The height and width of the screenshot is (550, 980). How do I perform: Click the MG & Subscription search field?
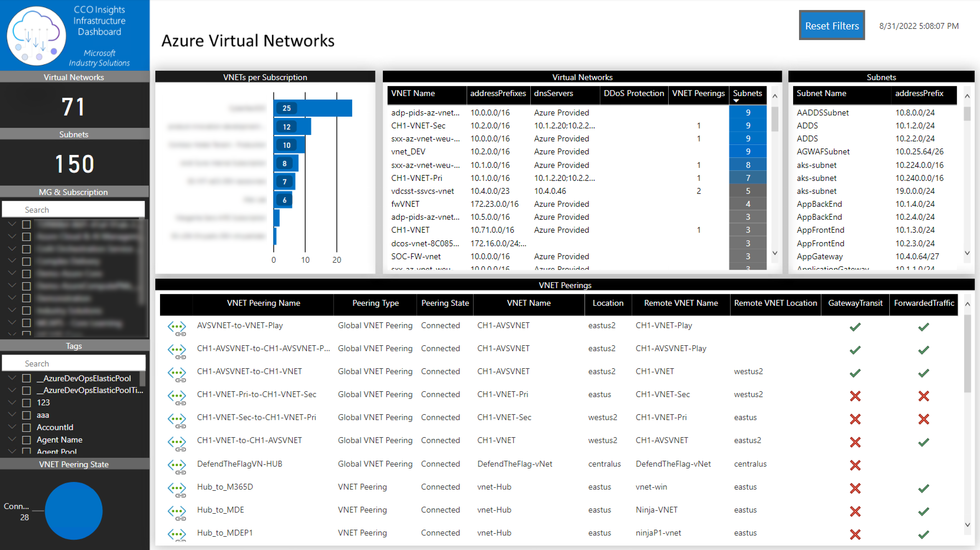click(x=73, y=209)
